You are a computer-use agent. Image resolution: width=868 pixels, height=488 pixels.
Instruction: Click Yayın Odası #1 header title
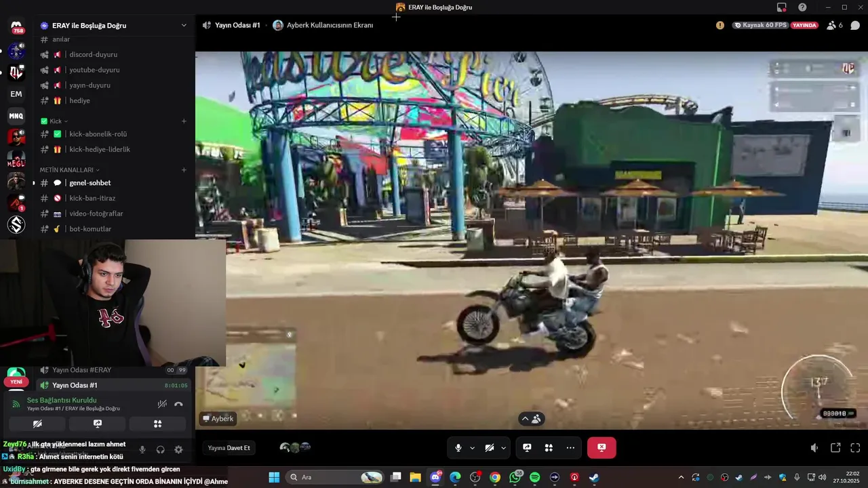coord(237,25)
